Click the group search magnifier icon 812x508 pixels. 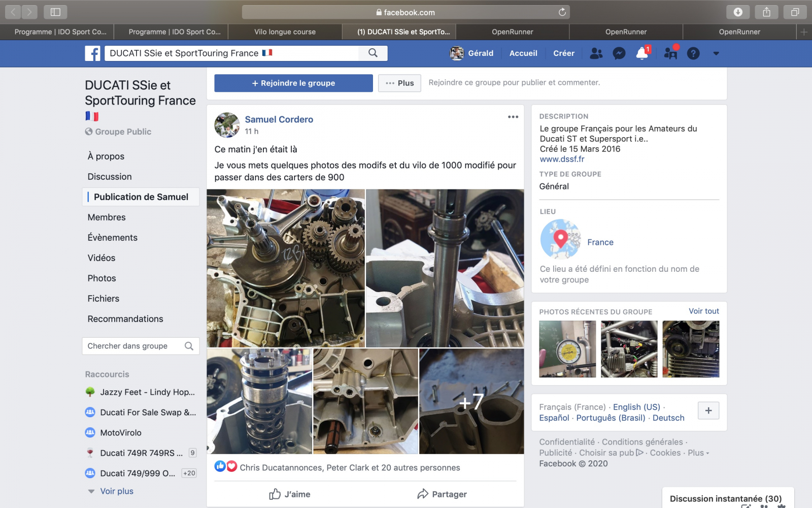tap(189, 346)
